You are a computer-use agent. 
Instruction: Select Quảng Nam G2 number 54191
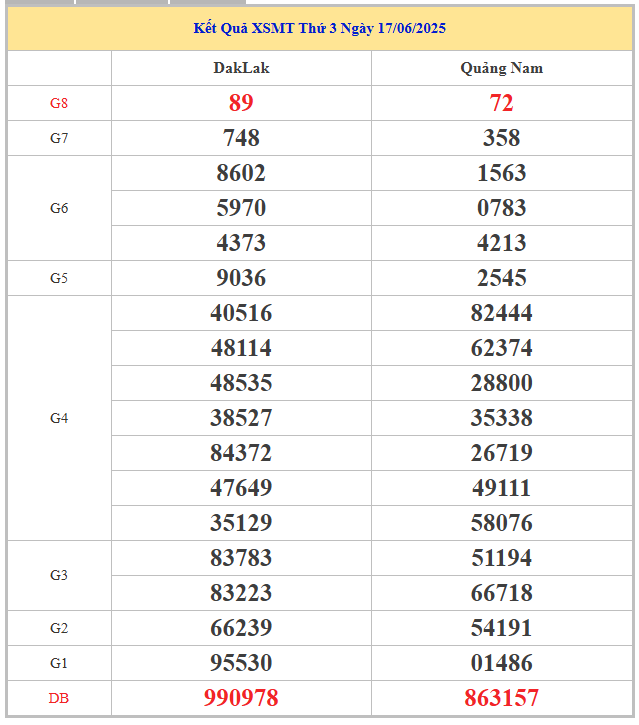(x=501, y=628)
